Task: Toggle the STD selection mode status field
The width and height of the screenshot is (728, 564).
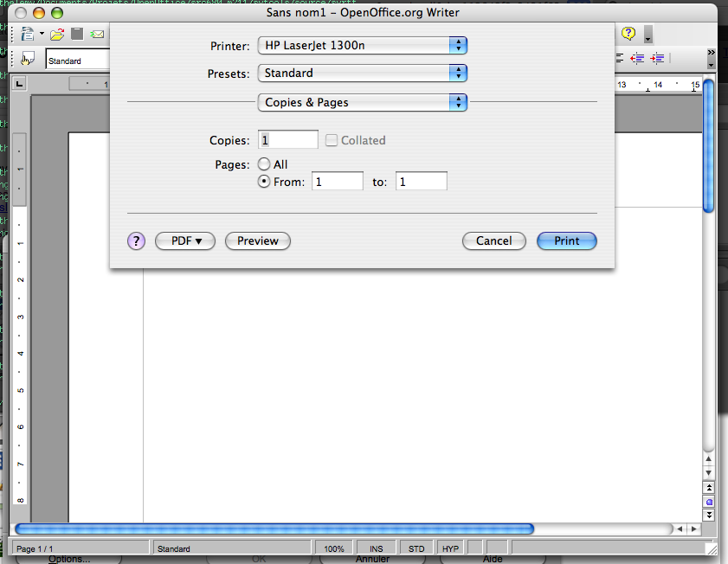Action: (416, 548)
